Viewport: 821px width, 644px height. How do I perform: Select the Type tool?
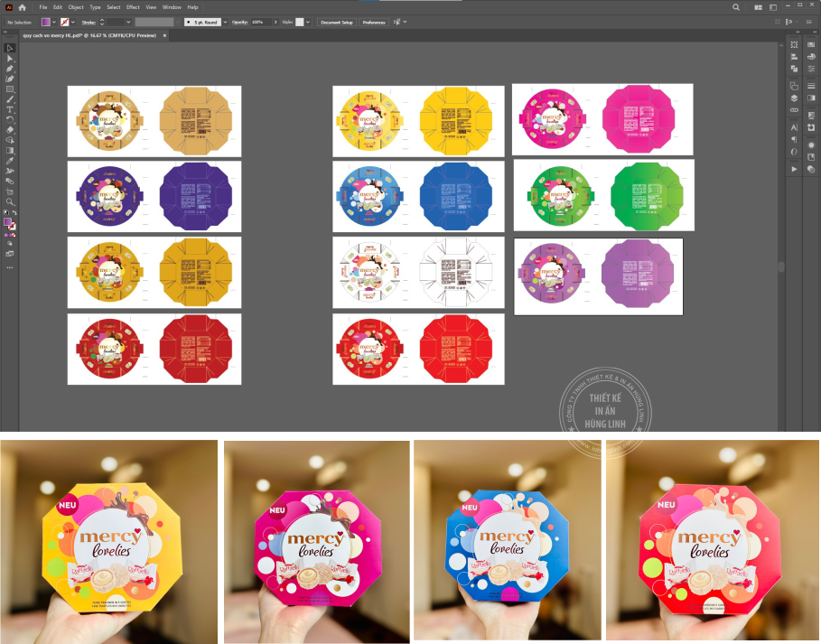[9, 109]
